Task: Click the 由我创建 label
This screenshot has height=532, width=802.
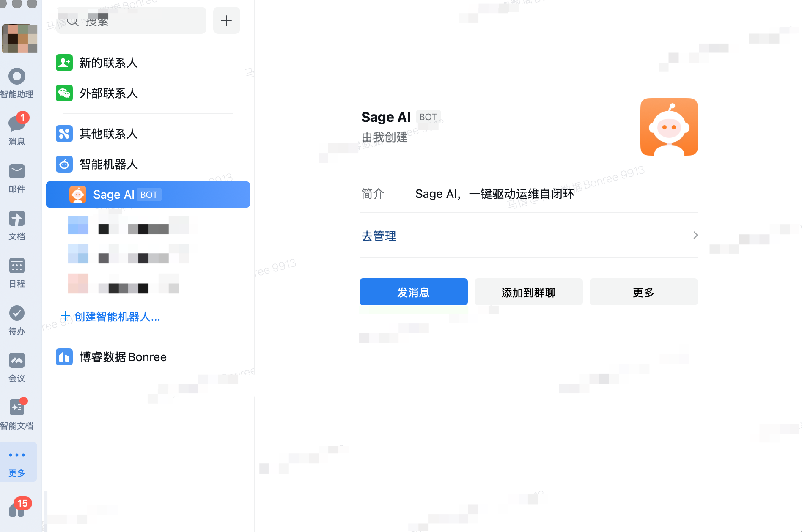Action: (x=385, y=137)
